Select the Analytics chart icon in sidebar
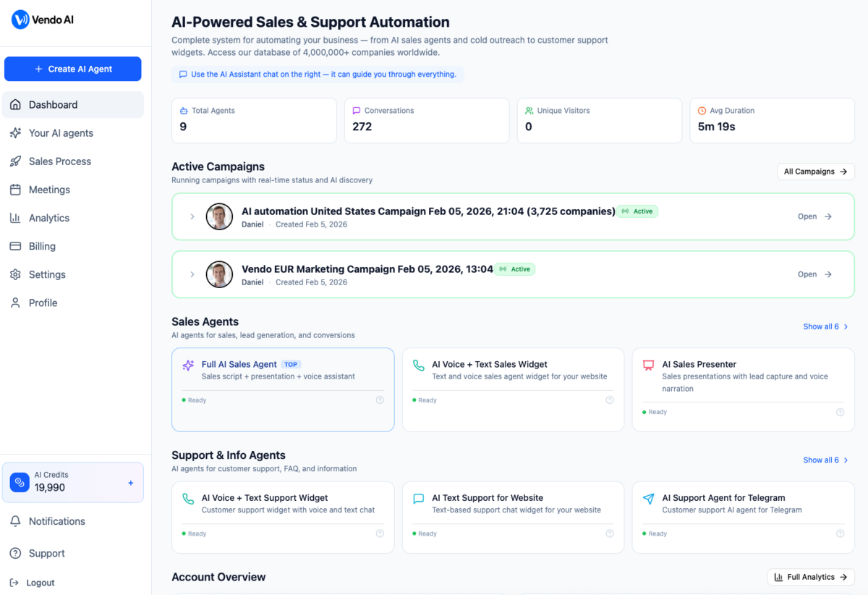Screen dimensions: 868x595 point(15,217)
